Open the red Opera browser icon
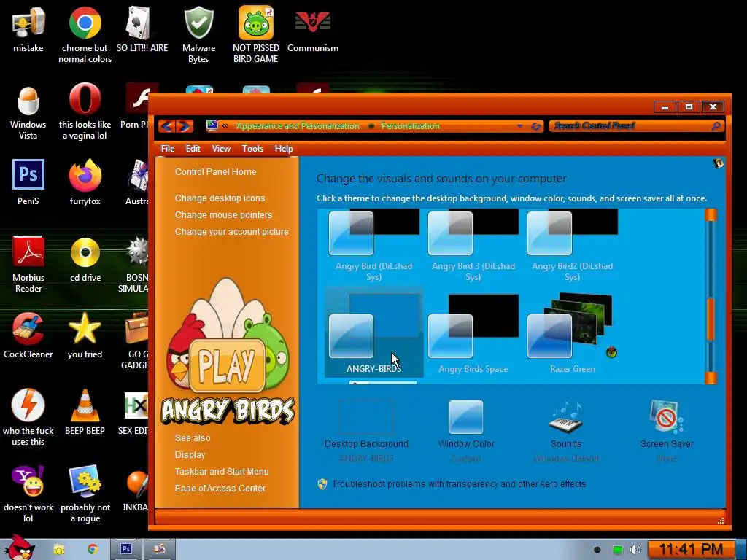747x560 pixels. [x=85, y=112]
